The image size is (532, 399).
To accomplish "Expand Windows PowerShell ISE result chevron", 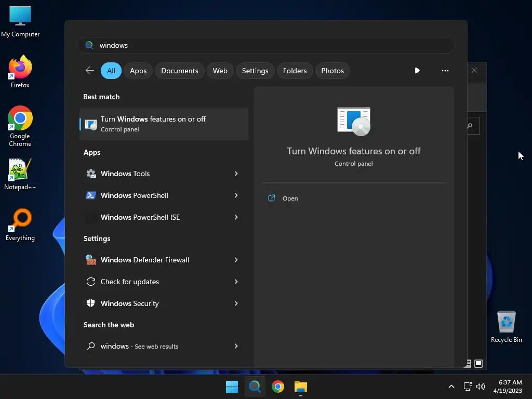I will click(236, 217).
